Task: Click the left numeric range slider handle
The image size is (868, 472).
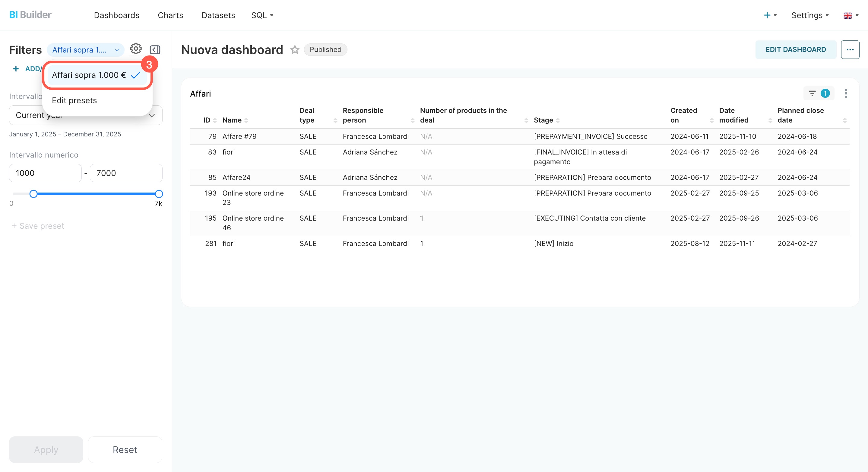Action: pyautogui.click(x=33, y=194)
